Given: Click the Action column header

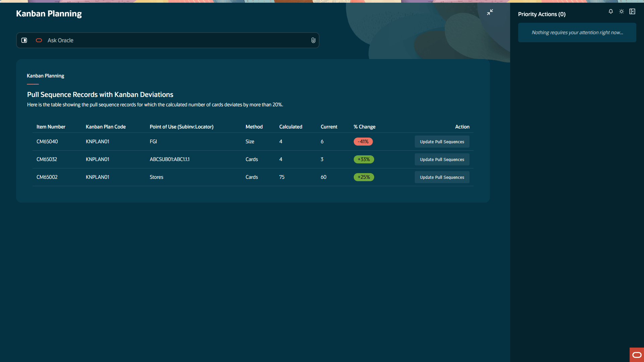Looking at the screenshot, I should pos(462,127).
